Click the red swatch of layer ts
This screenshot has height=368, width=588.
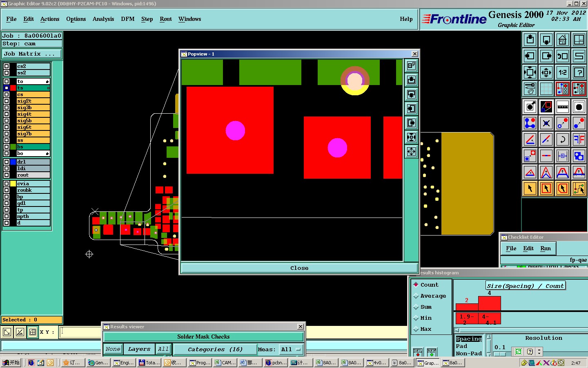[x=13, y=88]
